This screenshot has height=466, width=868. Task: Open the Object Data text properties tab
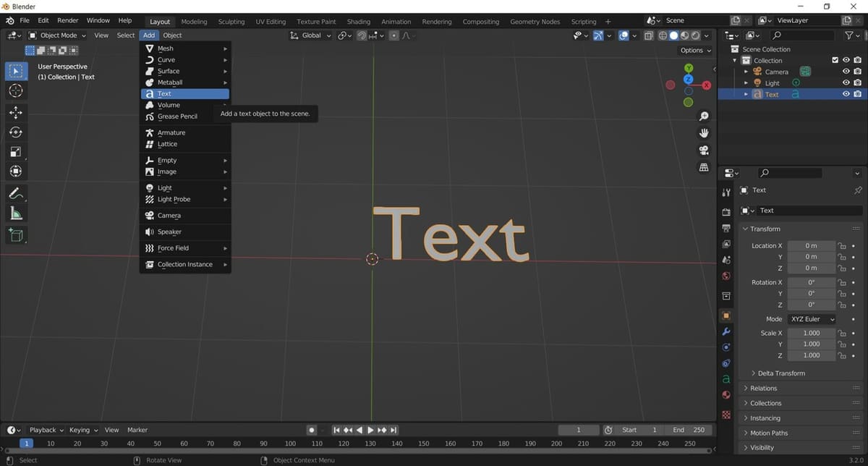pos(726,379)
